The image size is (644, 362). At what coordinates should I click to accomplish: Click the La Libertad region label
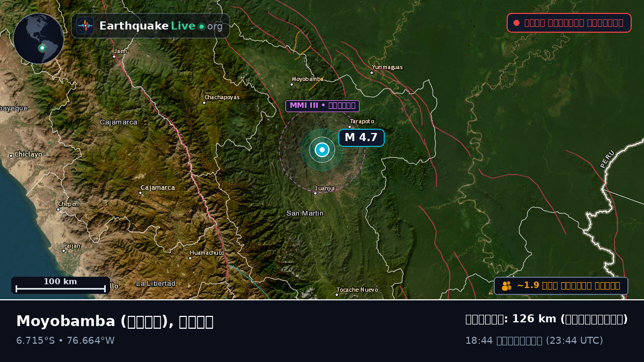click(156, 284)
